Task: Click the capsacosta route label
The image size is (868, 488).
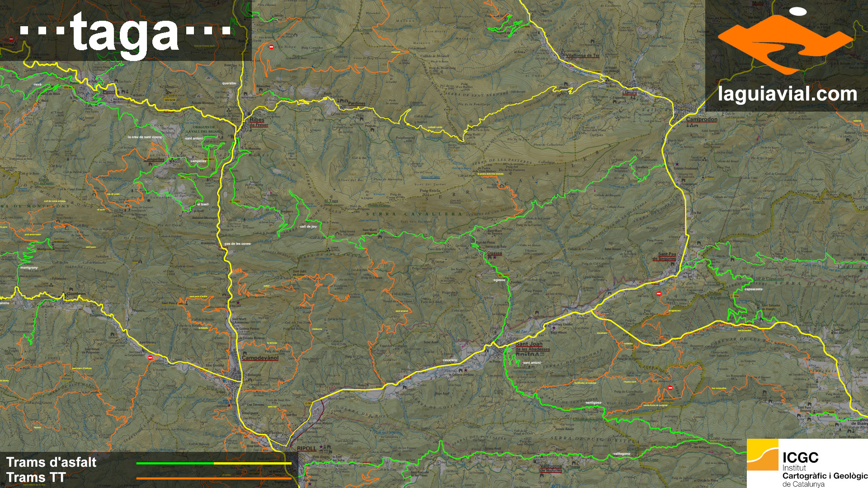Action: (x=753, y=289)
